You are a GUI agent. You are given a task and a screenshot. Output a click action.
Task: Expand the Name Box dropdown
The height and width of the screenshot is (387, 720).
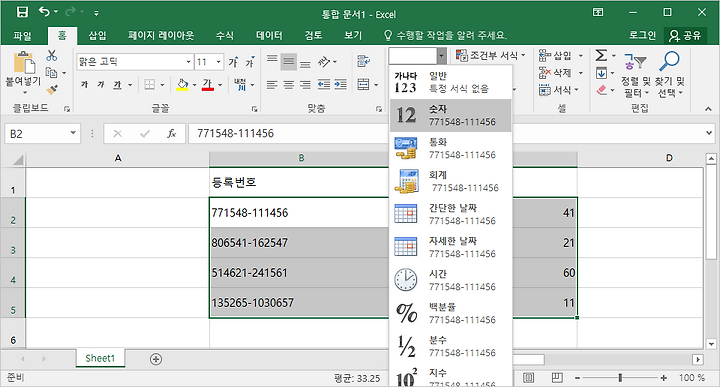pos(73,133)
